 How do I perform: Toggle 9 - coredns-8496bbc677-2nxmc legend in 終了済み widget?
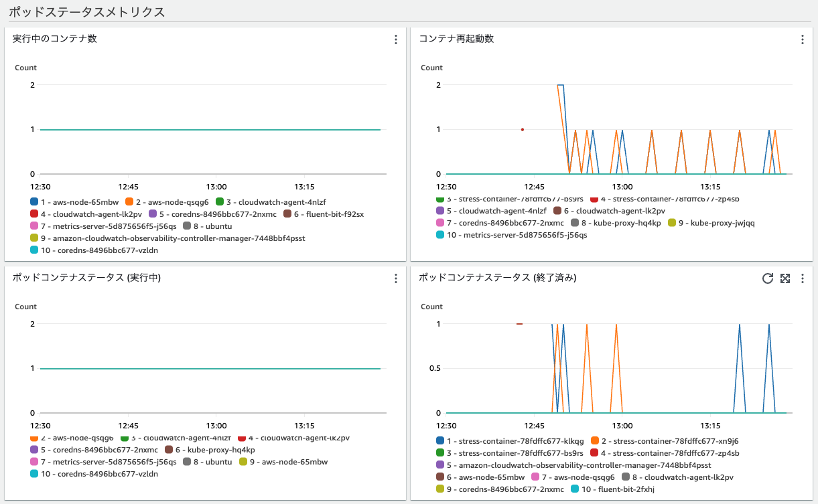click(x=500, y=489)
